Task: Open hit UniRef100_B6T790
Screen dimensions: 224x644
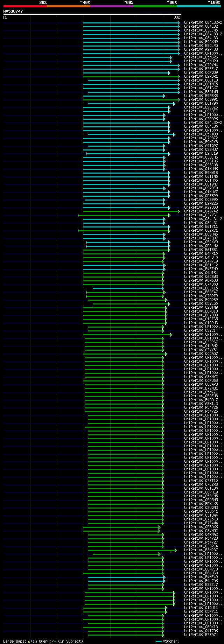Action: point(201,103)
